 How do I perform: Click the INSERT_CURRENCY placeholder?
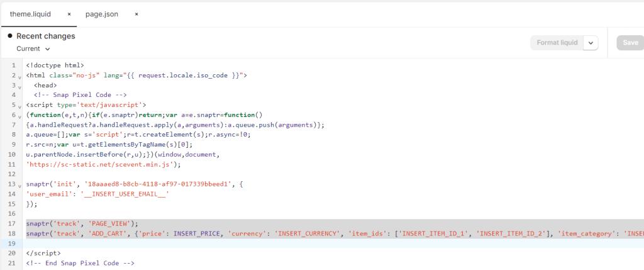click(308, 233)
